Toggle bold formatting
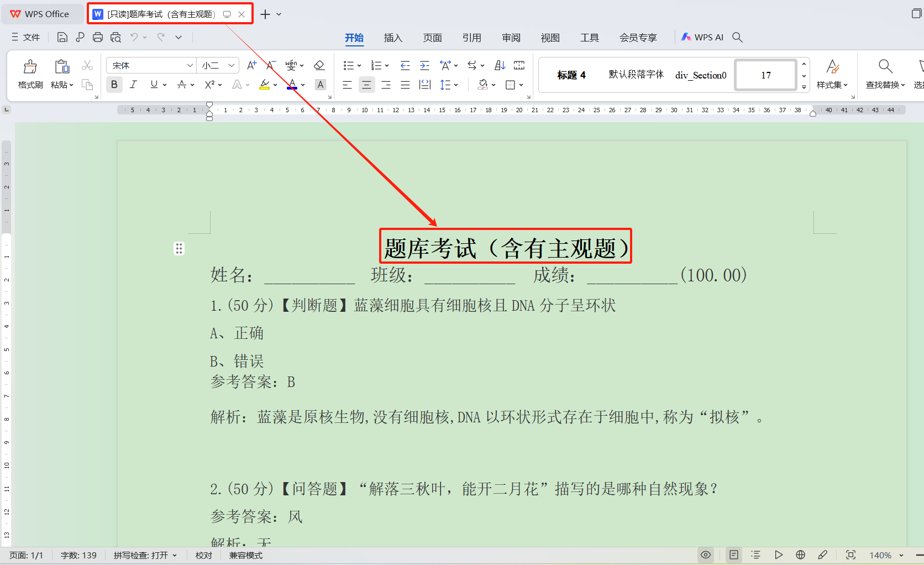 114,84
